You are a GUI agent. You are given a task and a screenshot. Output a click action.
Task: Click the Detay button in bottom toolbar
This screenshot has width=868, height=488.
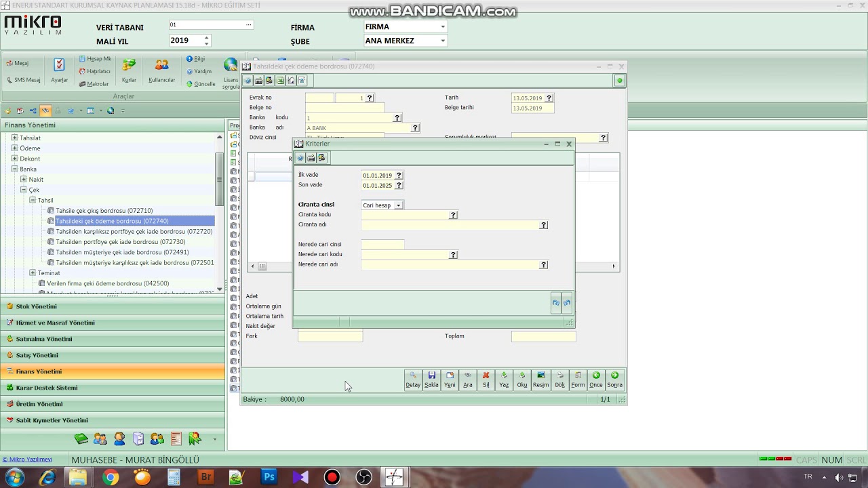point(413,380)
